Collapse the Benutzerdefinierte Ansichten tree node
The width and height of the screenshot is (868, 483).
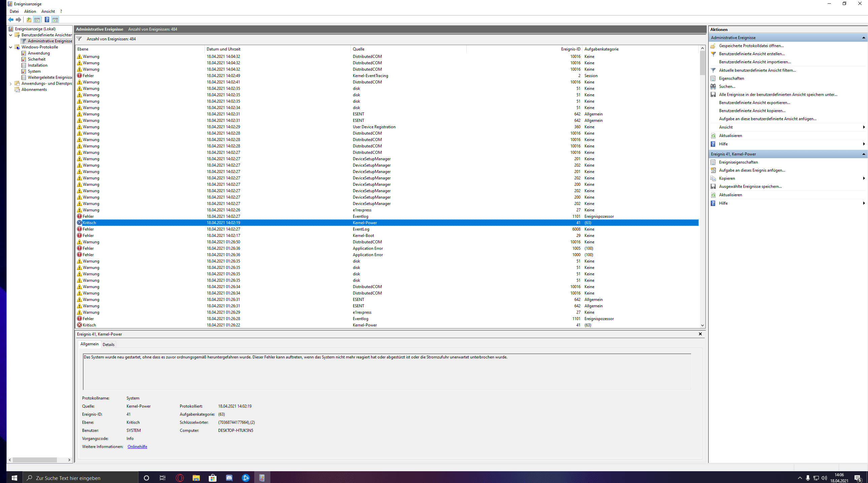click(x=10, y=35)
